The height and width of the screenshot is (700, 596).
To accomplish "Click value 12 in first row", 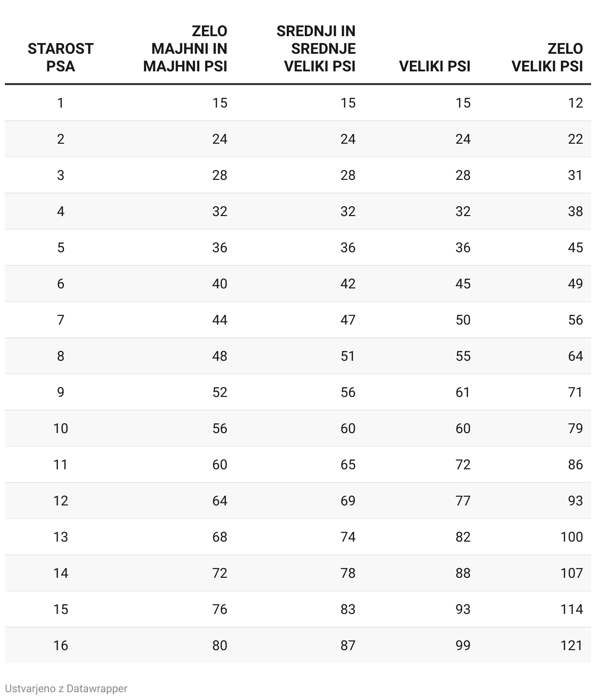I will pyautogui.click(x=575, y=103).
